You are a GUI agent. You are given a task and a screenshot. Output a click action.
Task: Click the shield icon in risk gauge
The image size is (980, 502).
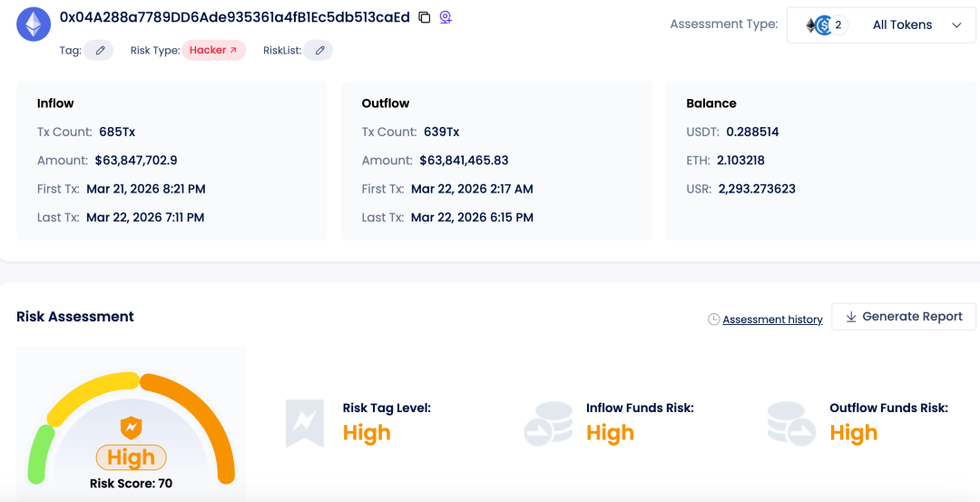[131, 427]
